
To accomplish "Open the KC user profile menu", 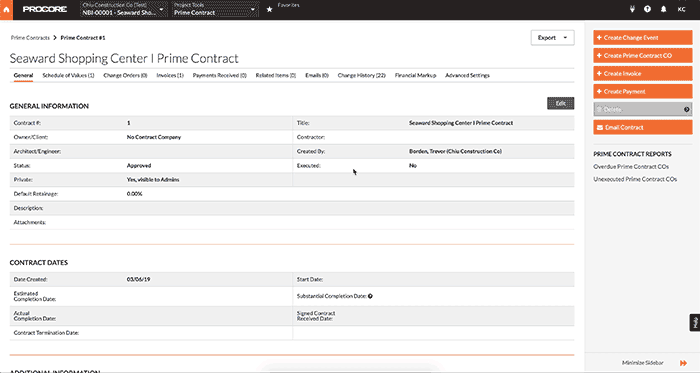I will coord(681,9).
